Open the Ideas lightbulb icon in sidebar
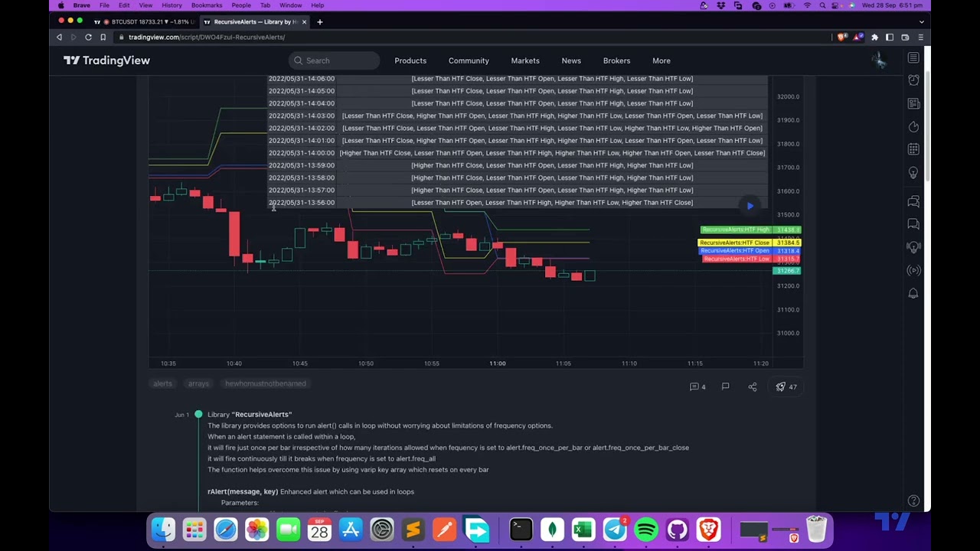 [913, 173]
